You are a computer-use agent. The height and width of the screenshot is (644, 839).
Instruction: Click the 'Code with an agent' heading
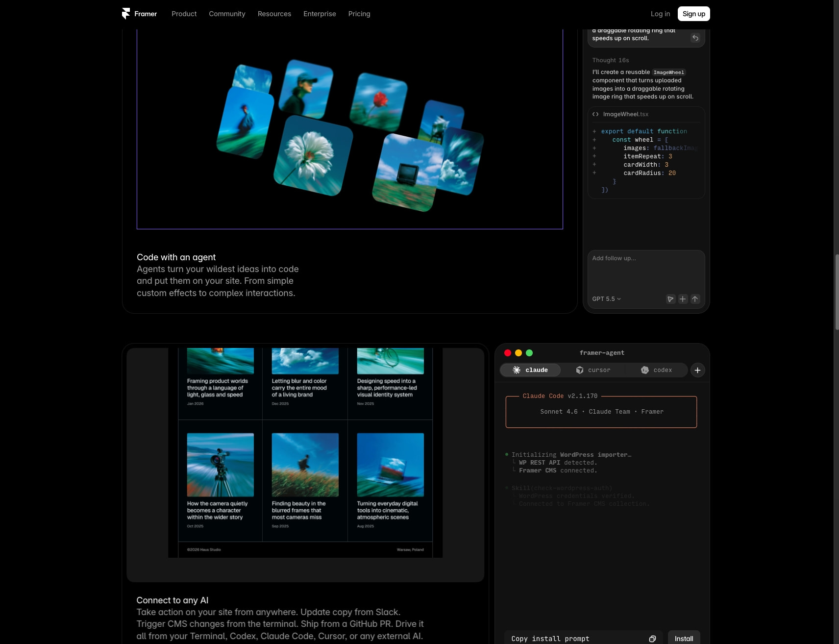(x=176, y=257)
